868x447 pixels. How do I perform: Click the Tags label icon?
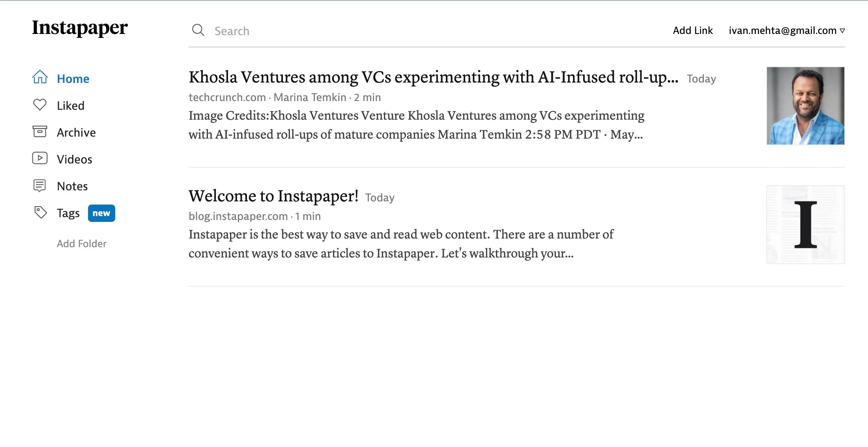click(40, 212)
